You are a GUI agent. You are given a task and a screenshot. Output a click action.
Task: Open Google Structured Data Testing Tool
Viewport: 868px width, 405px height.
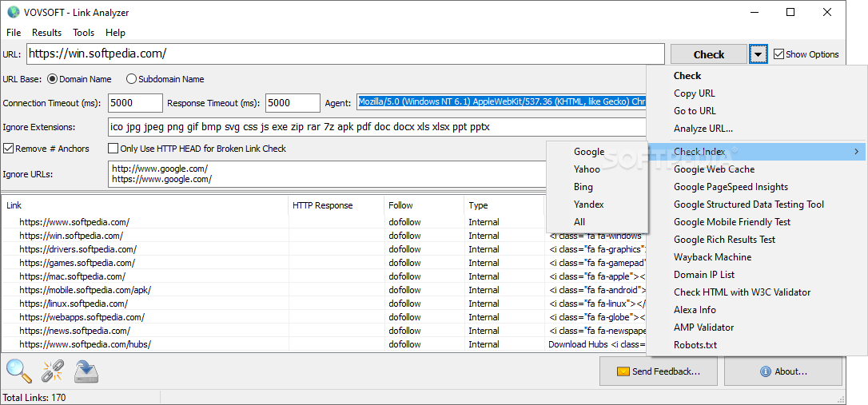[756, 204]
